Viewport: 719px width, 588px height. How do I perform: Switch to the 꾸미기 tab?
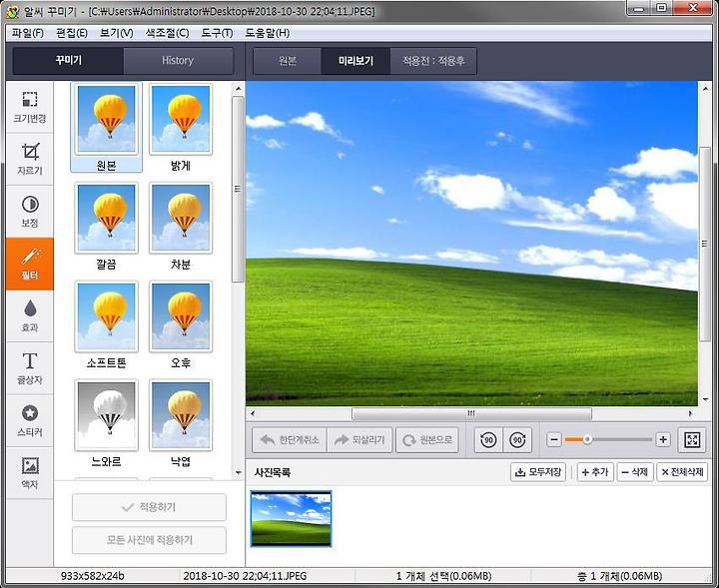[x=68, y=61]
